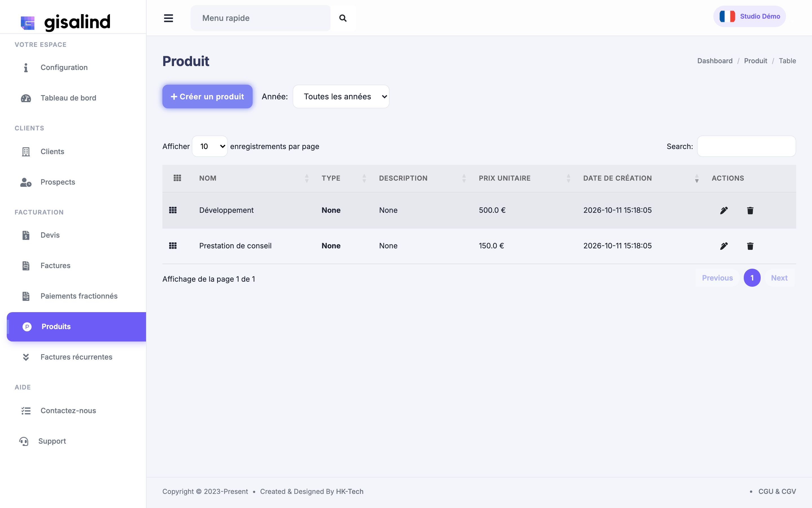
Task: Open the CGU & CGV link
Action: click(777, 492)
